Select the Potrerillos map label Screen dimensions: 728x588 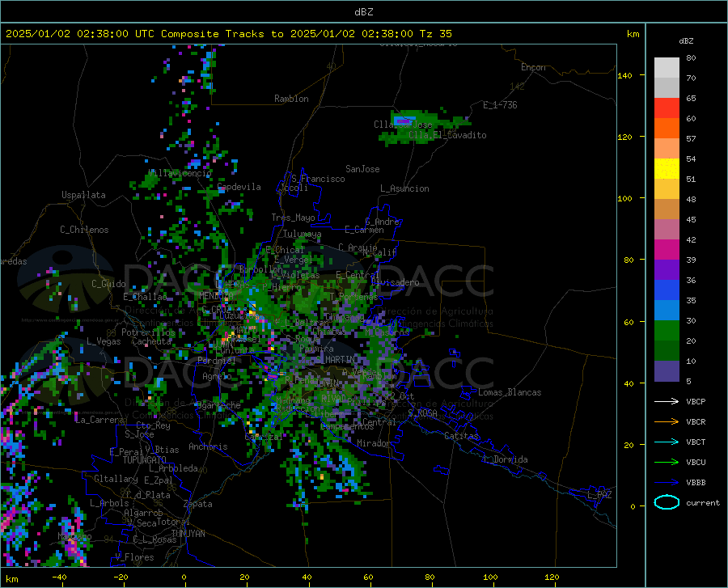pyautogui.click(x=148, y=332)
